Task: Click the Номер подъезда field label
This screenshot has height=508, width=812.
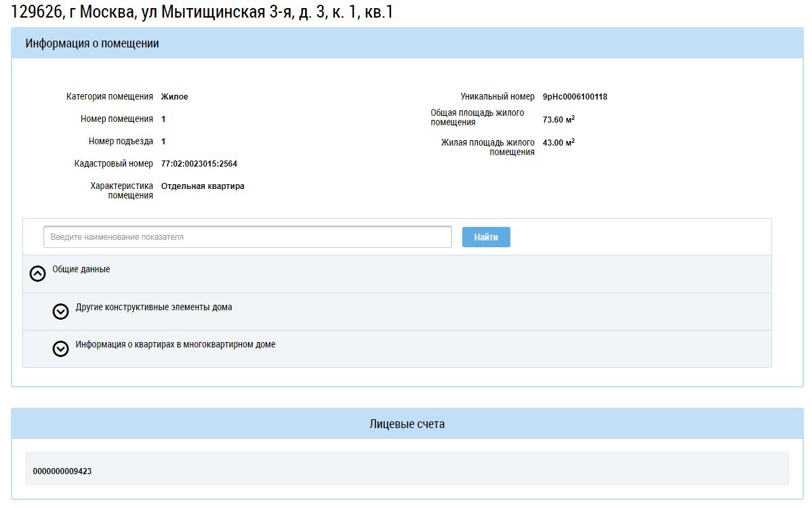Action: coord(121,142)
